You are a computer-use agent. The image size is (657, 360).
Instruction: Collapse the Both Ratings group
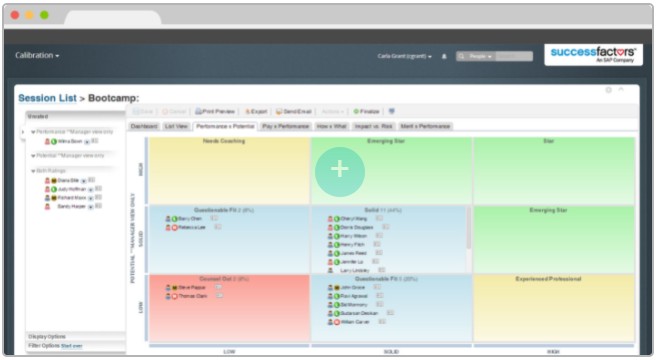[x=33, y=171]
